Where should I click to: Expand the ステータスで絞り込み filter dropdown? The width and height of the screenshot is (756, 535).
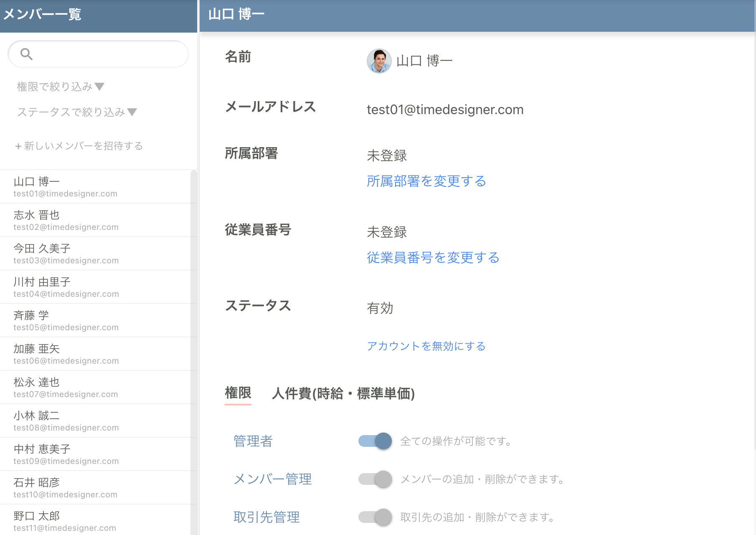76,112
